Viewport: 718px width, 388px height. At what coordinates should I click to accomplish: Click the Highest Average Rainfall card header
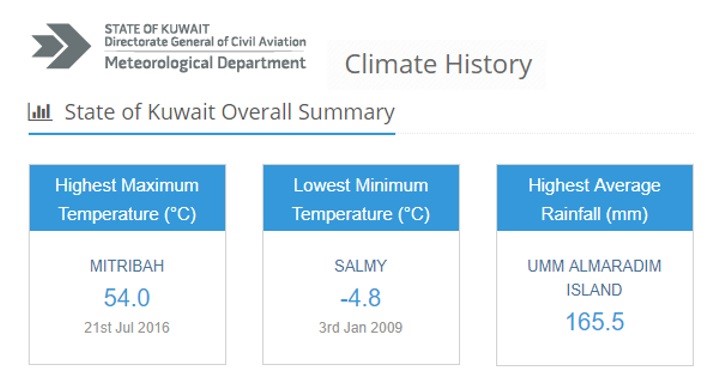click(x=594, y=198)
